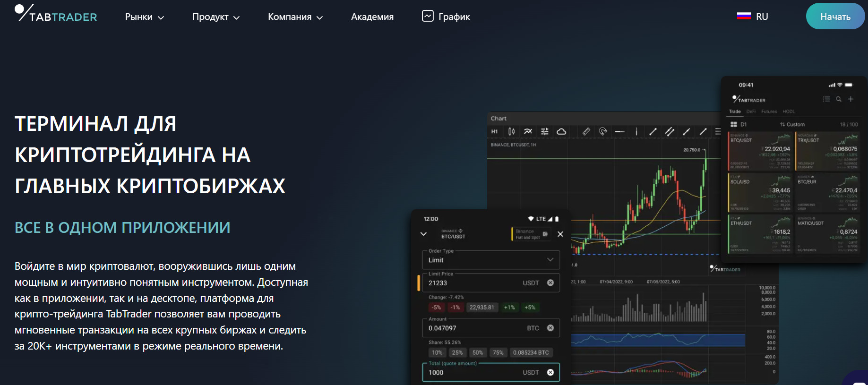
Task: Switch to the Trade tab in phone app
Action: (x=735, y=111)
